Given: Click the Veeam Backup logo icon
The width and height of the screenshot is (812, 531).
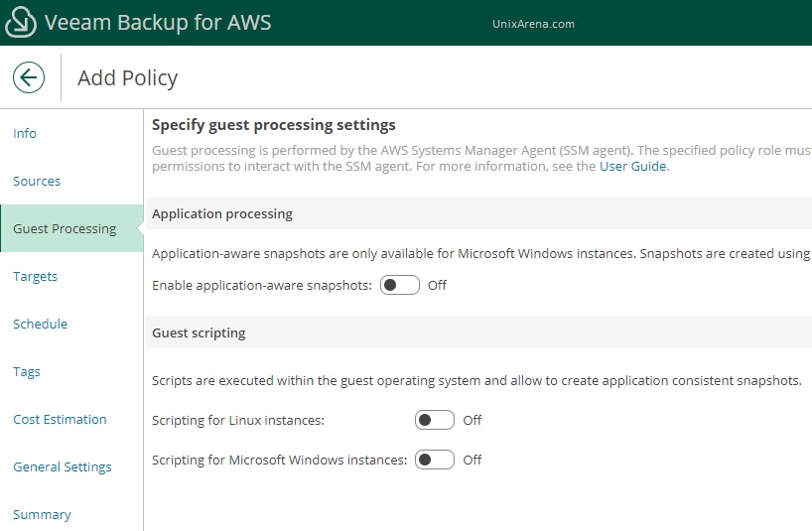Looking at the screenshot, I should [x=21, y=22].
